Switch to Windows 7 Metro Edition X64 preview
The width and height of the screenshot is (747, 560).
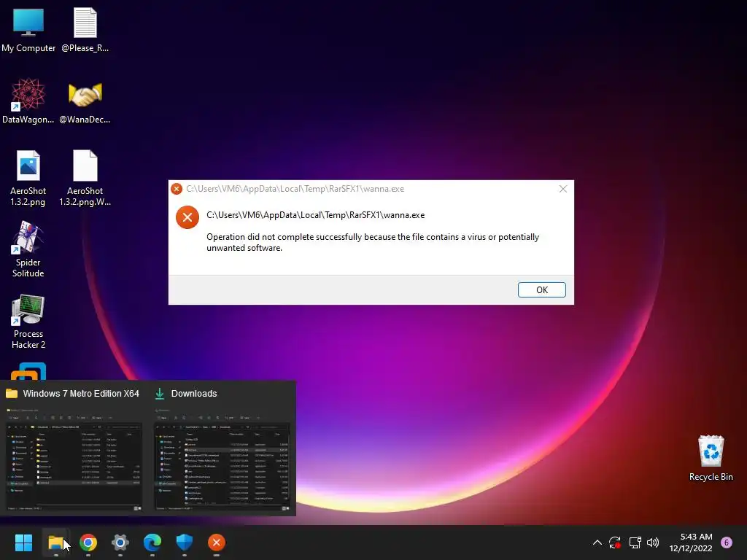click(x=74, y=459)
